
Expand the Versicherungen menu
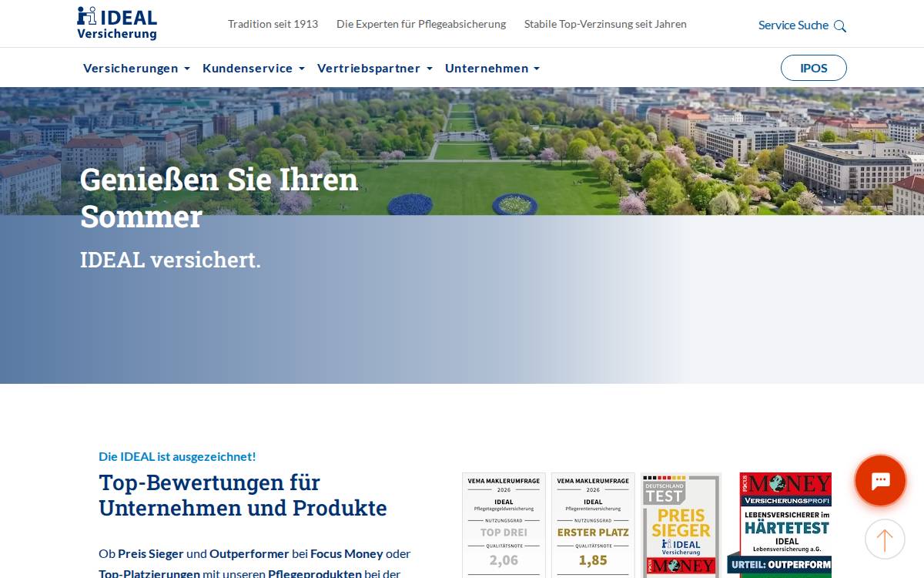[136, 68]
